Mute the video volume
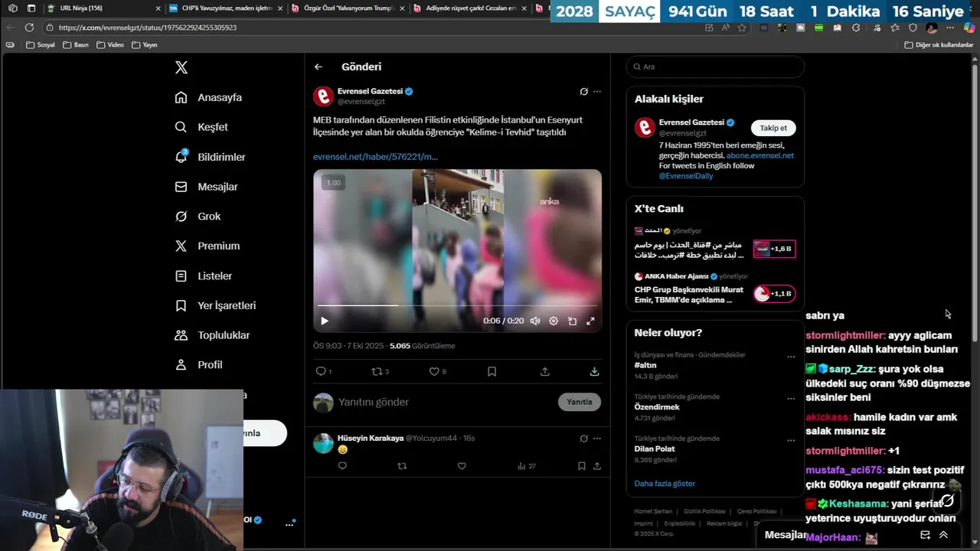The height and width of the screenshot is (551, 980). 535,321
